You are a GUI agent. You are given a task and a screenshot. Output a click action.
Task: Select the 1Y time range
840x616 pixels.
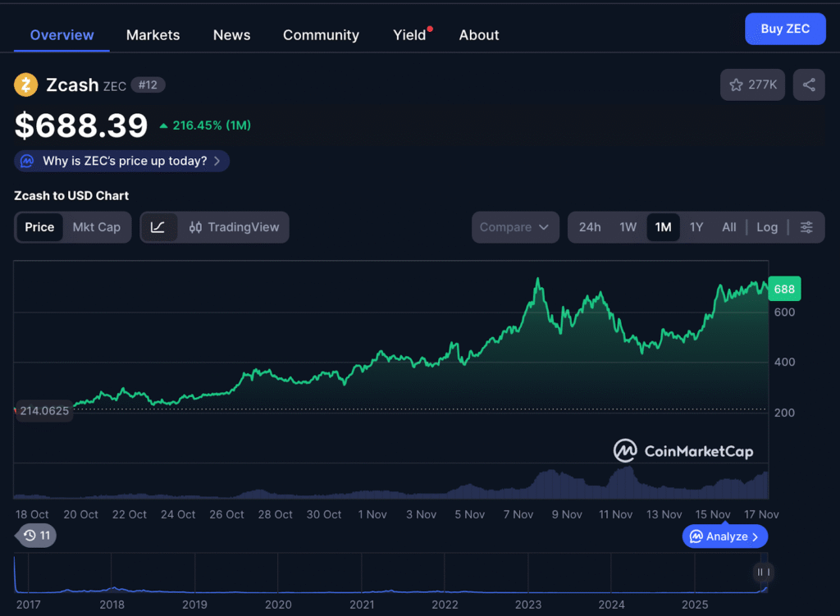click(696, 227)
